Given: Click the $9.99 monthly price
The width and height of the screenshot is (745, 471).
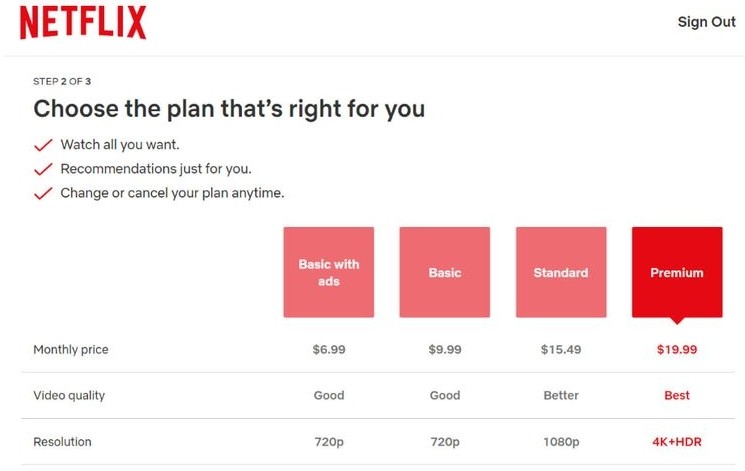Looking at the screenshot, I should pos(445,349).
